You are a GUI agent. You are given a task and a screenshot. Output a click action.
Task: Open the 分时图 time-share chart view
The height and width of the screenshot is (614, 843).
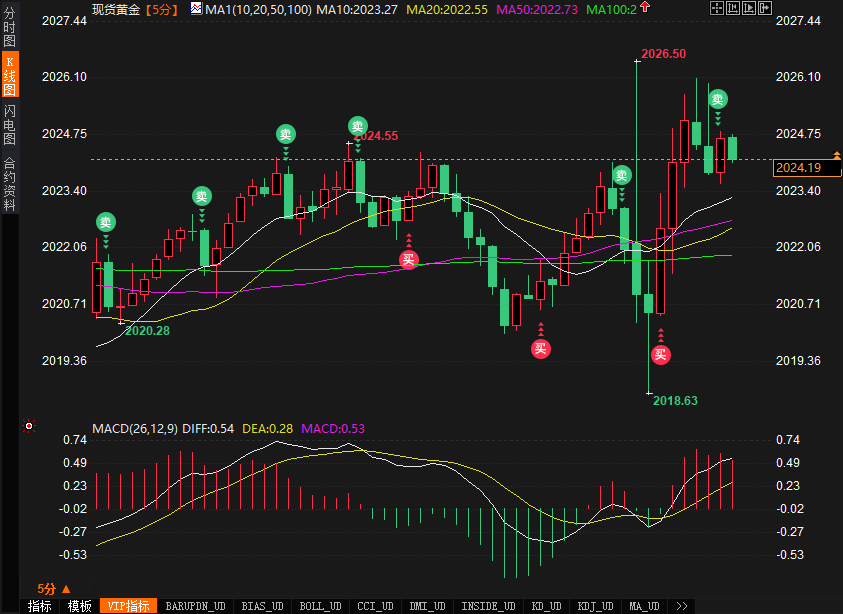click(x=10, y=26)
